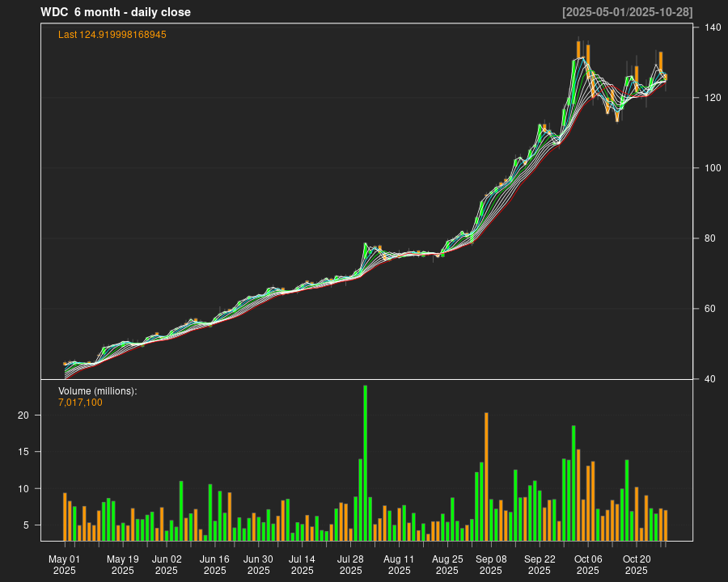The width and height of the screenshot is (728, 582).
Task: Click the tallest orange volume bar
Action: tap(486, 476)
